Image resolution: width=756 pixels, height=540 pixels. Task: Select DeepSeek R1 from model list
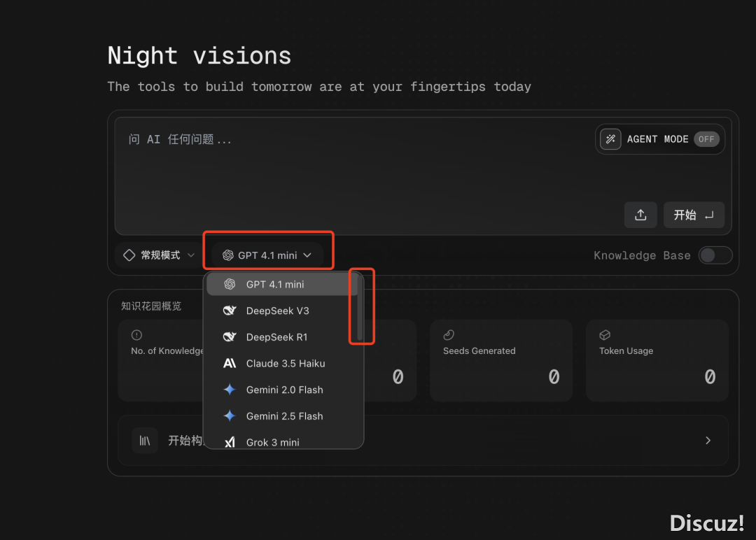(276, 337)
